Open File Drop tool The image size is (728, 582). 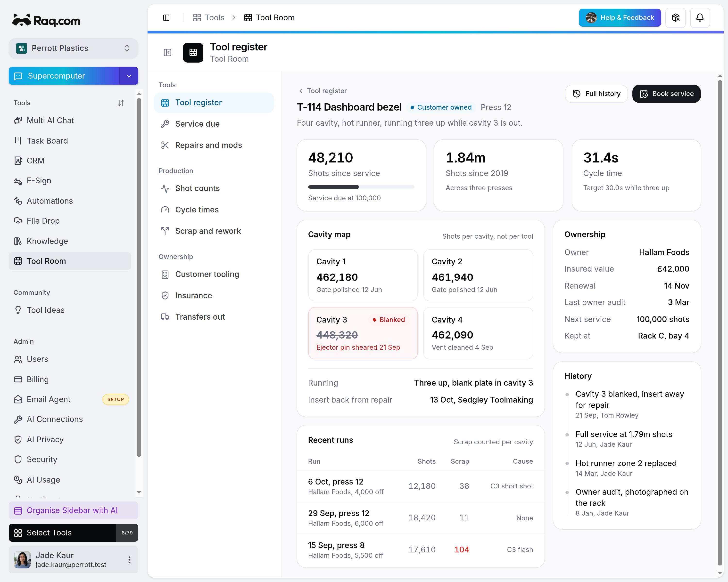click(70, 221)
